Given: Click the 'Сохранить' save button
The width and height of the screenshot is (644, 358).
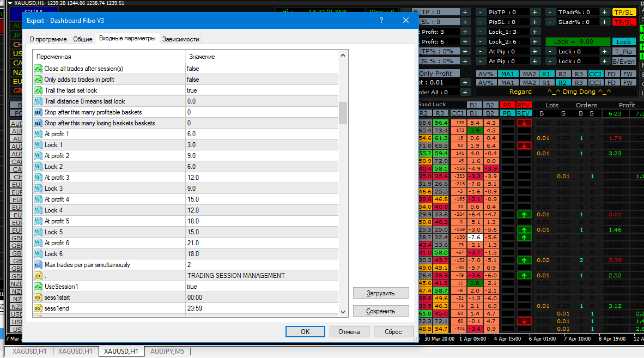Looking at the screenshot, I should [x=381, y=311].
